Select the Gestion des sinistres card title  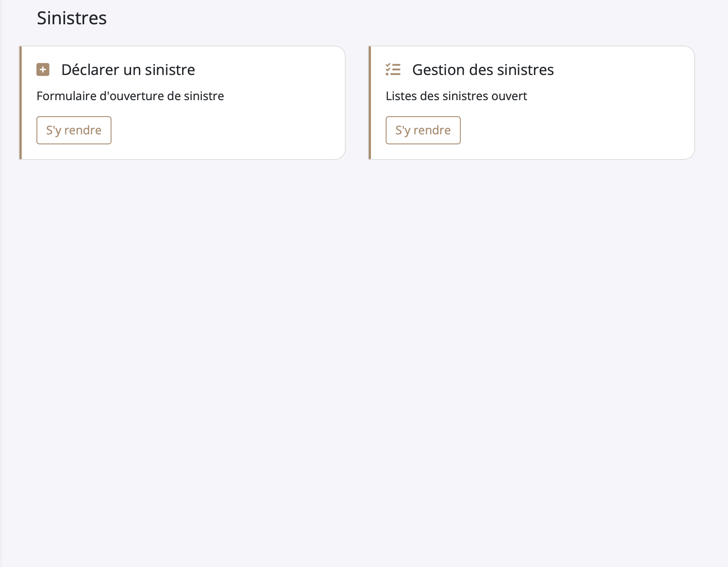click(x=482, y=70)
